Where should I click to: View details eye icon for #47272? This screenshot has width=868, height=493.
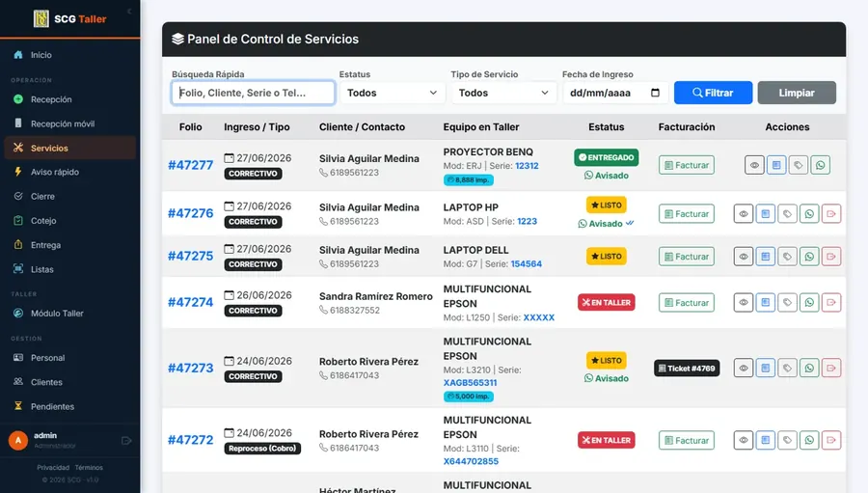point(744,440)
